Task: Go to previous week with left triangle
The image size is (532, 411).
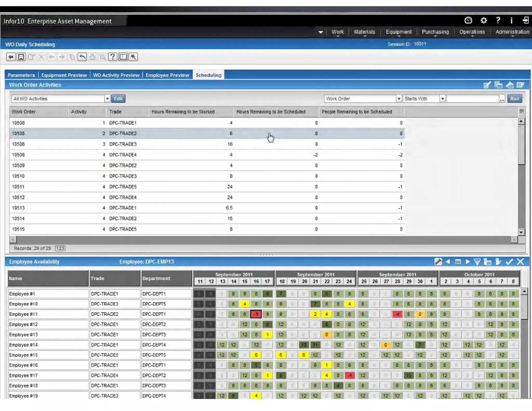Action: [x=448, y=262]
